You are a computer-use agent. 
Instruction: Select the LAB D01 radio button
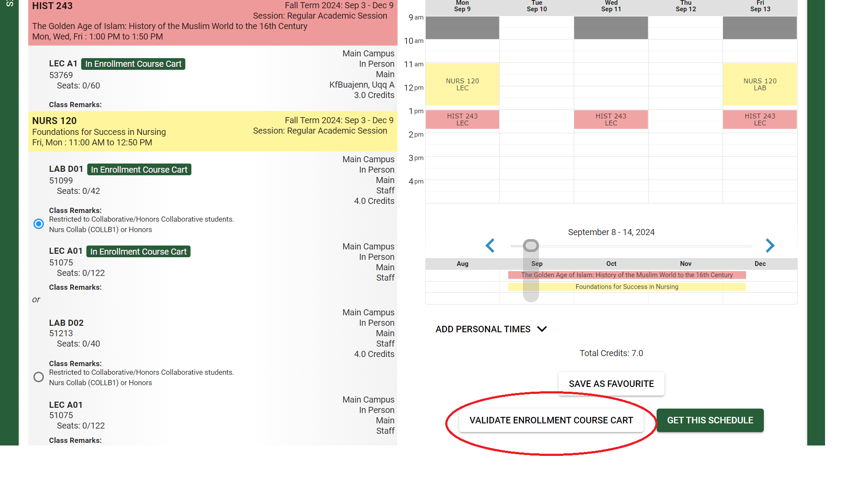39,223
